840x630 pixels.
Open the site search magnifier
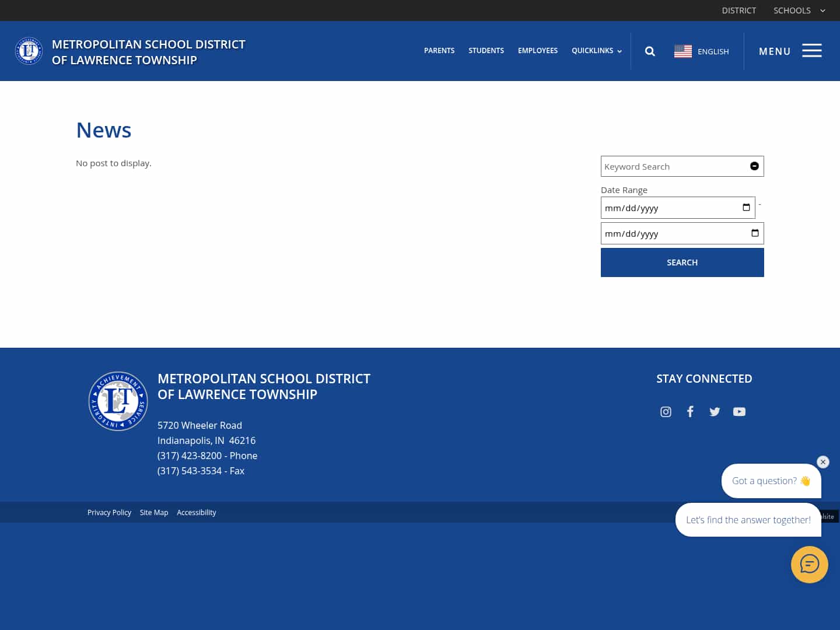point(649,51)
